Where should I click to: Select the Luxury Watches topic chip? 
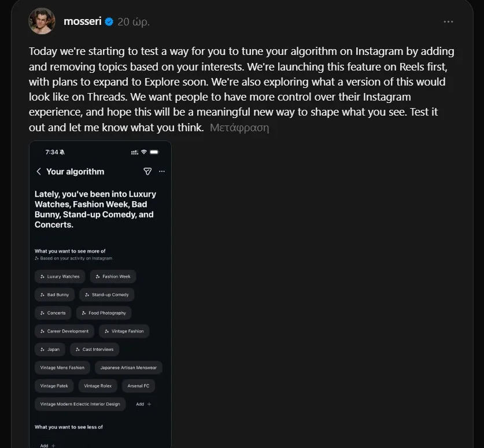tap(60, 276)
